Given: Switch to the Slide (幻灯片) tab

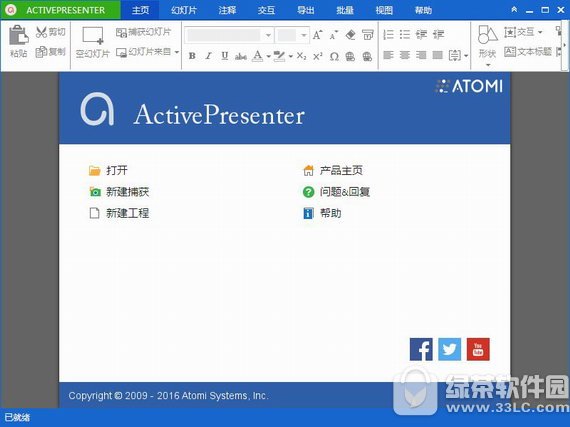Looking at the screenshot, I should (x=184, y=10).
